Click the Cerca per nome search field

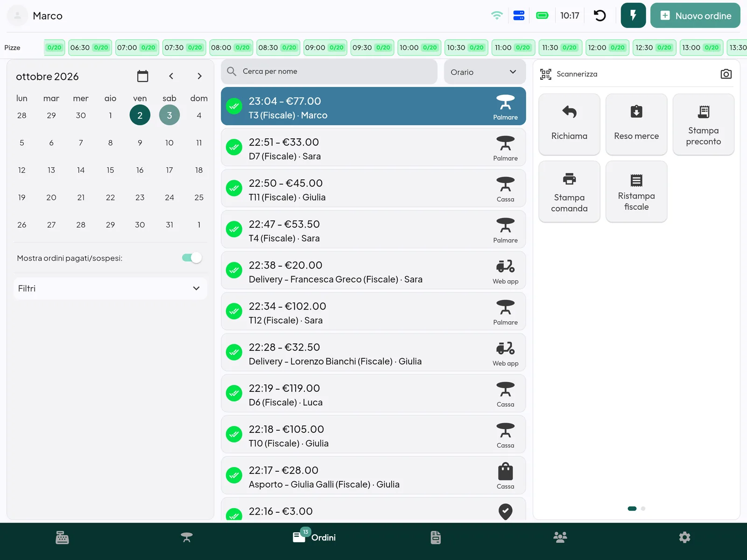click(x=329, y=71)
